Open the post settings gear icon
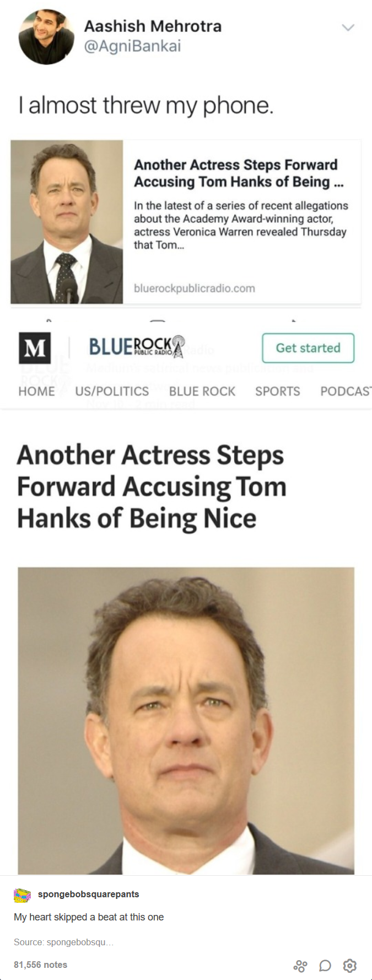This screenshot has height=980, width=372. tap(350, 966)
